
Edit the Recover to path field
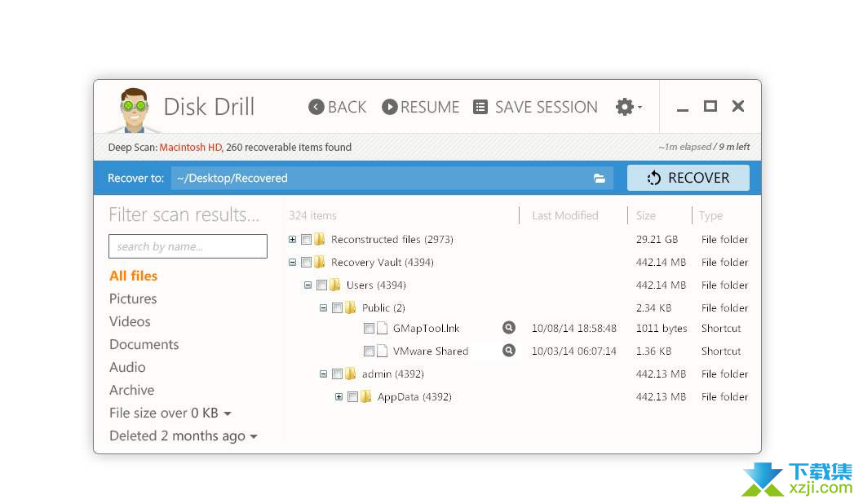coord(392,179)
